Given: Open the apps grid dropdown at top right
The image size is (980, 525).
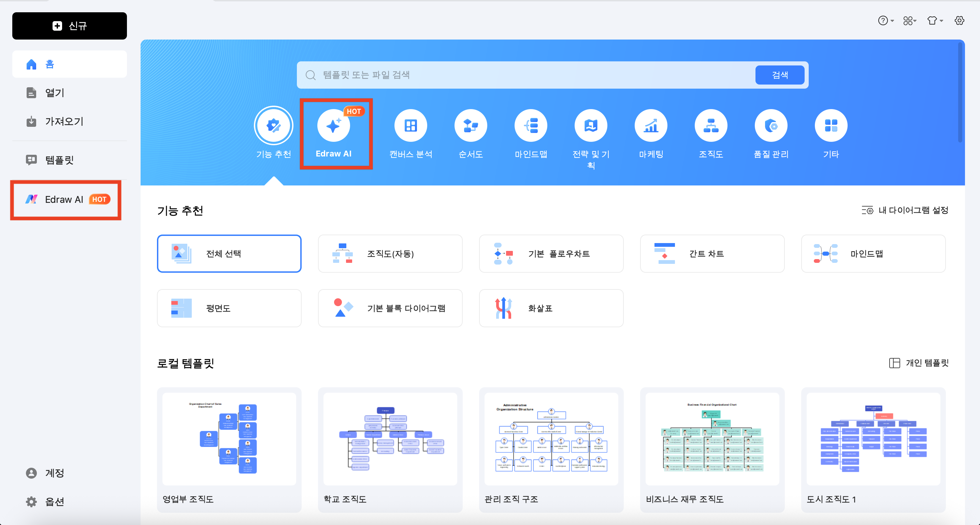Looking at the screenshot, I should coord(910,20).
